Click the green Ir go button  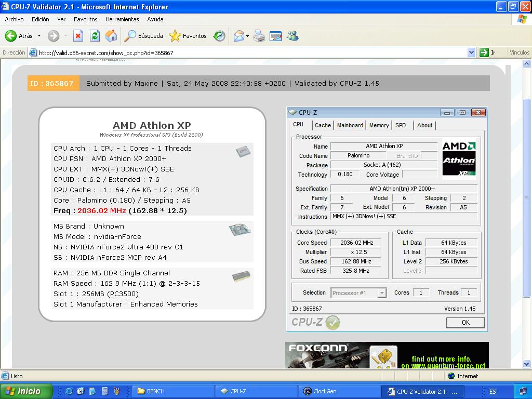click(x=487, y=52)
